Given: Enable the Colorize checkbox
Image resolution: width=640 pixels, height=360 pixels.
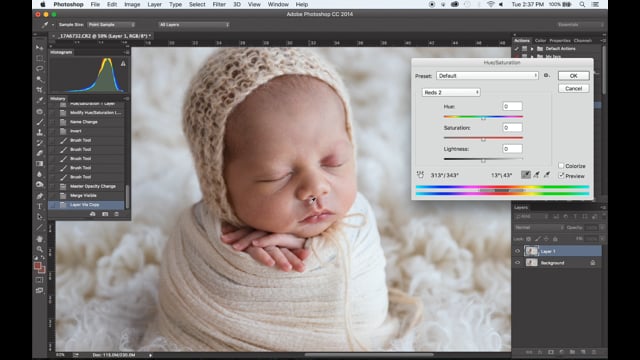Looking at the screenshot, I should coord(561,166).
